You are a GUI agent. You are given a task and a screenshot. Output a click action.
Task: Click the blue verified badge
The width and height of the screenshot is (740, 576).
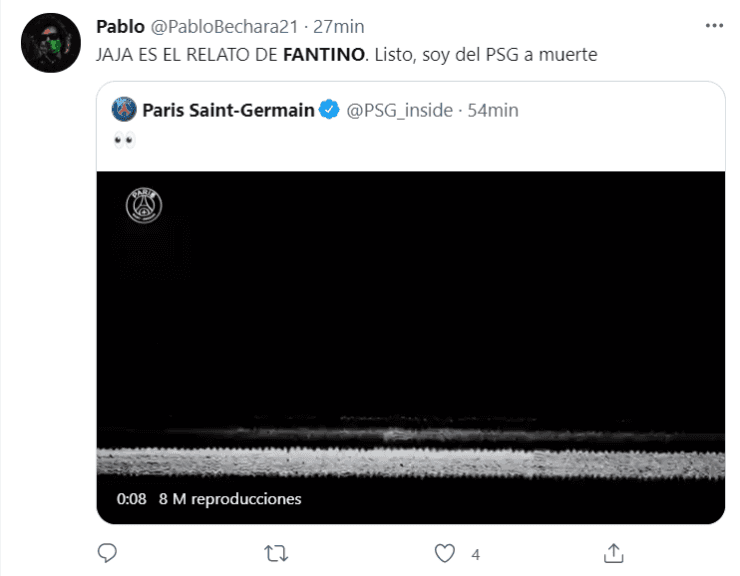tap(329, 110)
